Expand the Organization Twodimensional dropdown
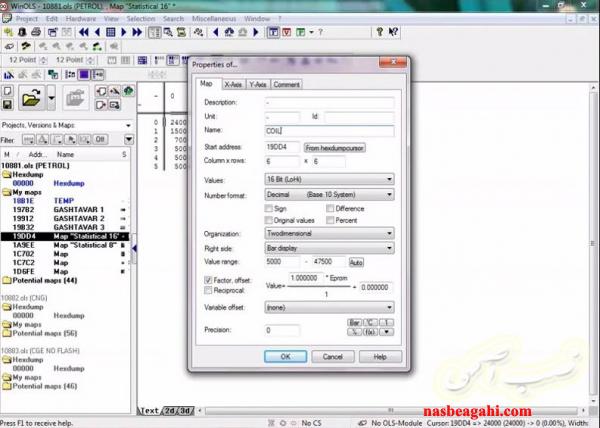The image size is (600, 428). (329, 233)
